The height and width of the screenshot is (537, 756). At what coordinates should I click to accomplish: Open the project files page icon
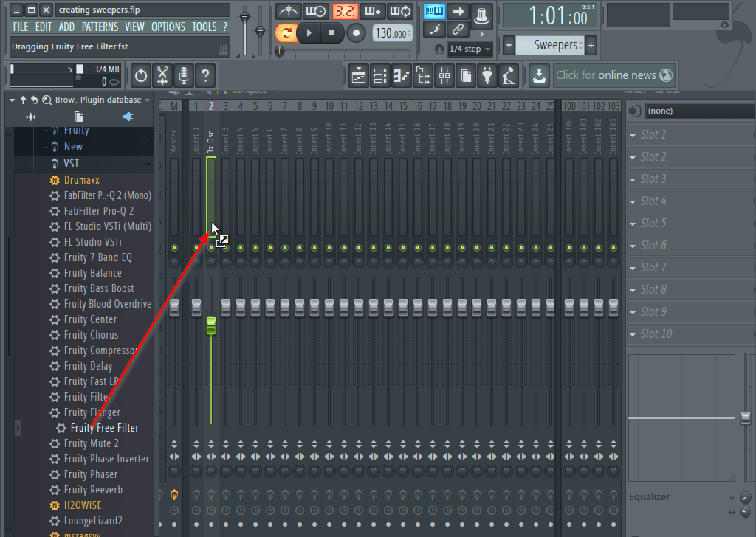pos(466,76)
